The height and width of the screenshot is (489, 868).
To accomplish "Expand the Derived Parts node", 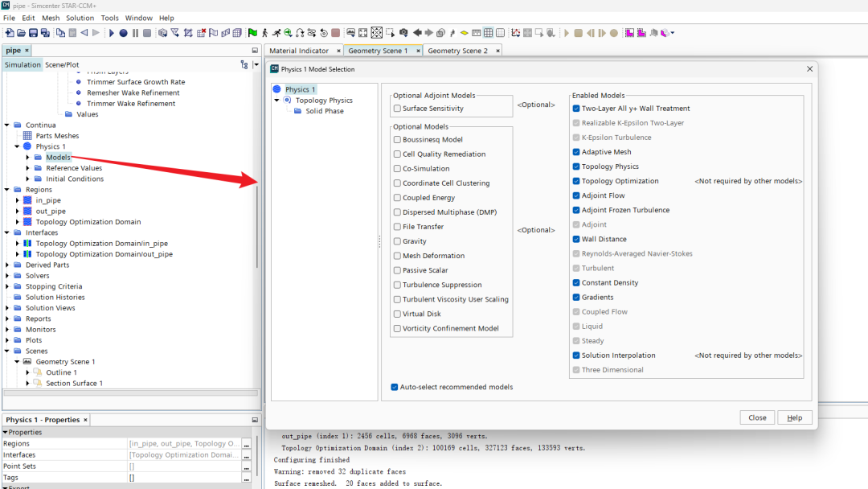I will [7, 265].
